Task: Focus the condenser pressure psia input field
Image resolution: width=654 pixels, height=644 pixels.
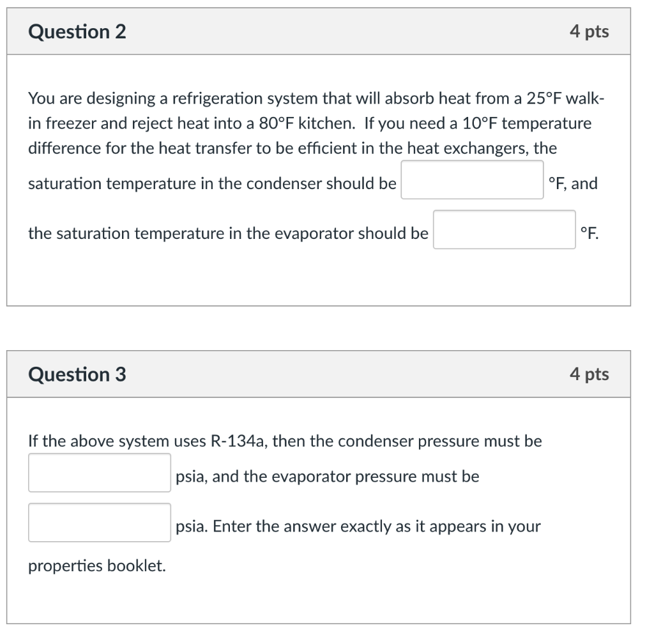Action: point(99,473)
